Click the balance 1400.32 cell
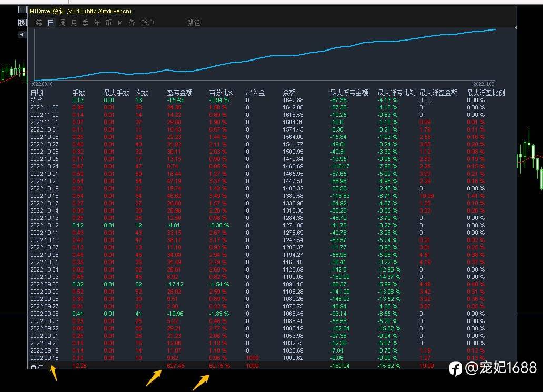 293,189
